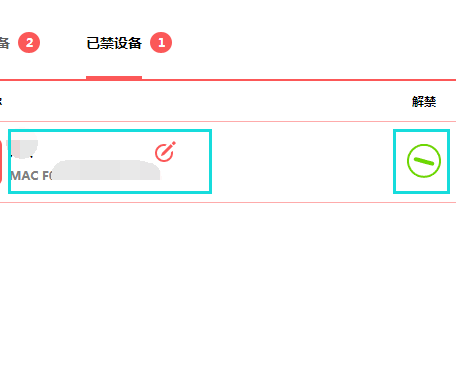The height and width of the screenshot is (384, 456).
Task: Click the cyan-outlined box around the unblock icon
Action: pos(421,161)
